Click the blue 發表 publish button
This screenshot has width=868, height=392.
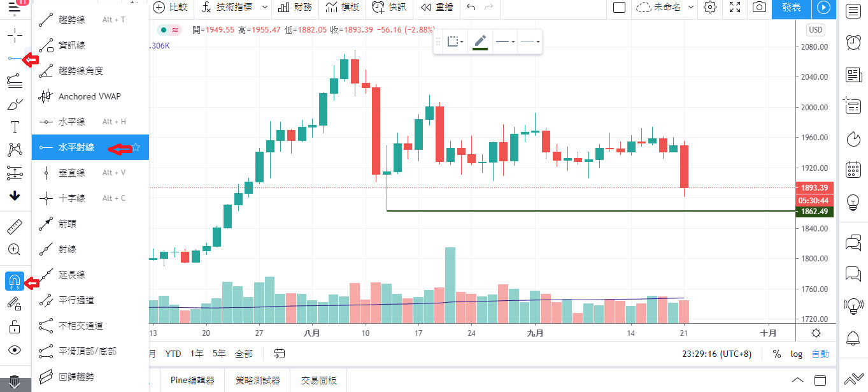[x=791, y=8]
